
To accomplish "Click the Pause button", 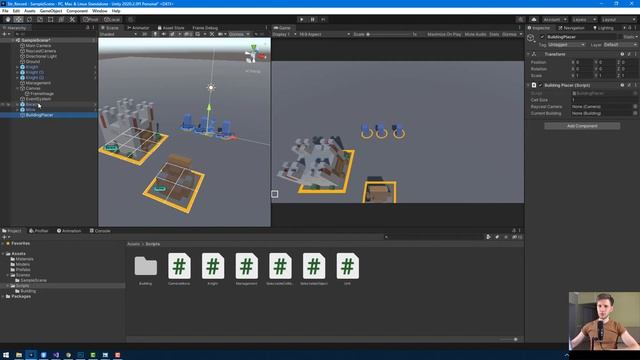I will pos(312,20).
